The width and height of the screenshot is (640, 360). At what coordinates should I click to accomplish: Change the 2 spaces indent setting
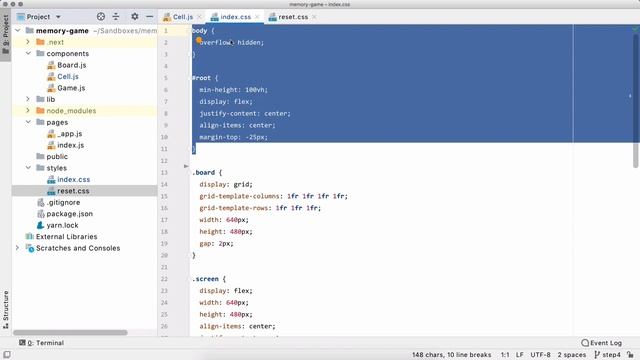(x=571, y=355)
